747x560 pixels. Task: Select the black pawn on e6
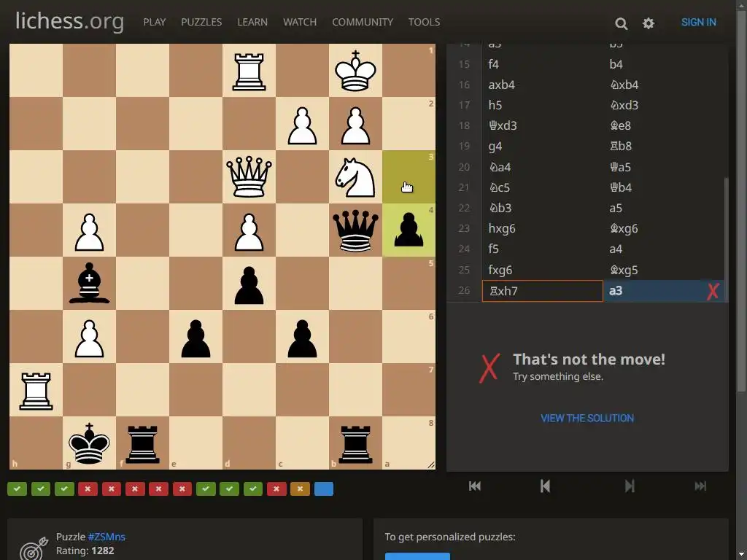196,337
